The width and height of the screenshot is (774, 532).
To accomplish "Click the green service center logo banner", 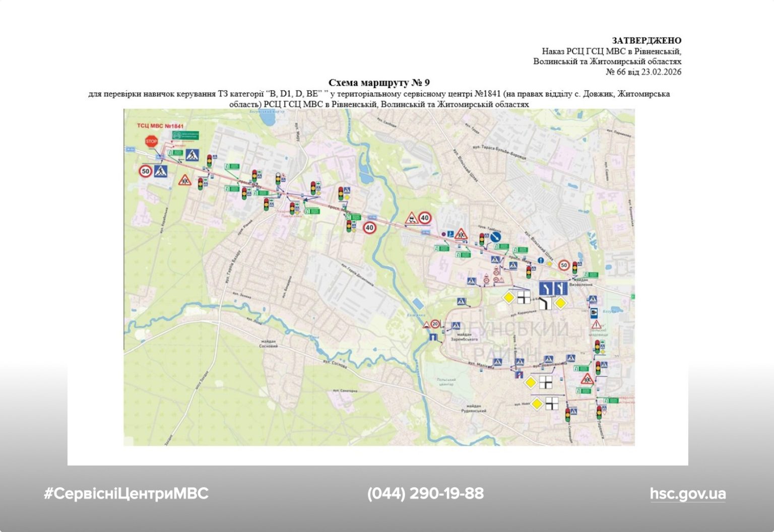I will pos(185,136).
